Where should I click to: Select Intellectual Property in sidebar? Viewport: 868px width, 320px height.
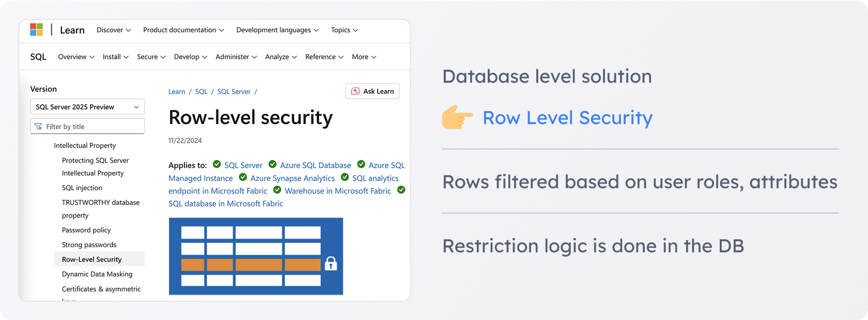click(x=85, y=146)
